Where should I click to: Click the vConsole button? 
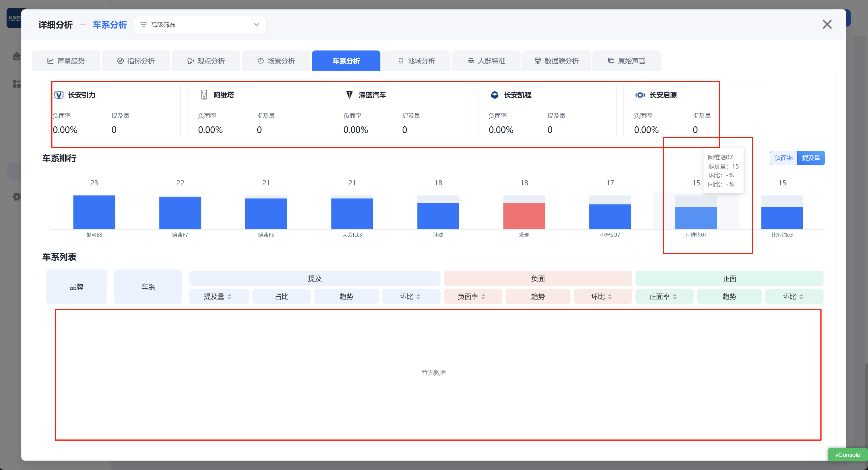point(847,455)
